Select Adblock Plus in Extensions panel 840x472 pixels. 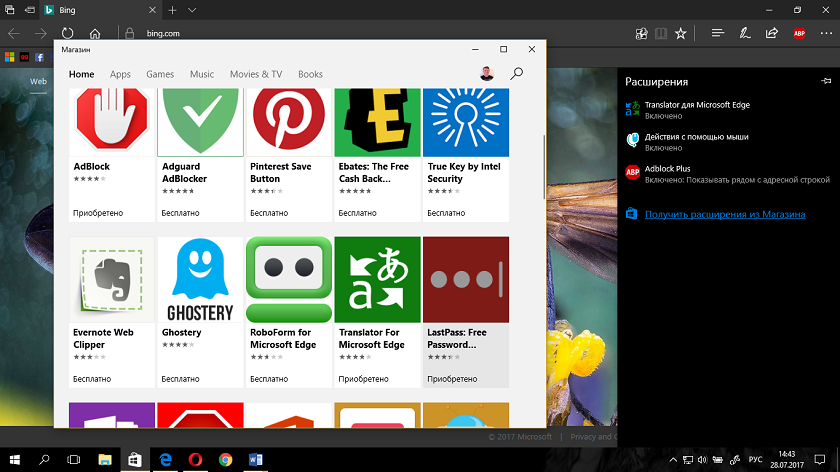click(x=729, y=174)
